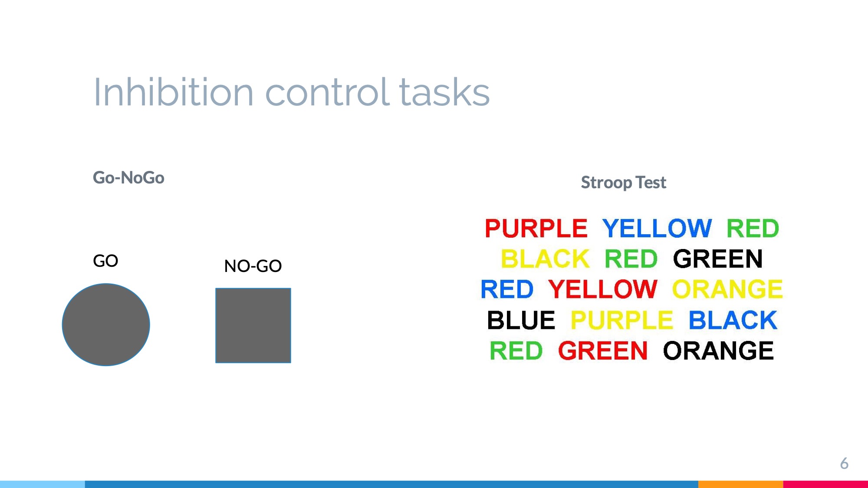Viewport: 868px width, 488px height.
Task: Click the GO label above the circle
Action: 105,261
